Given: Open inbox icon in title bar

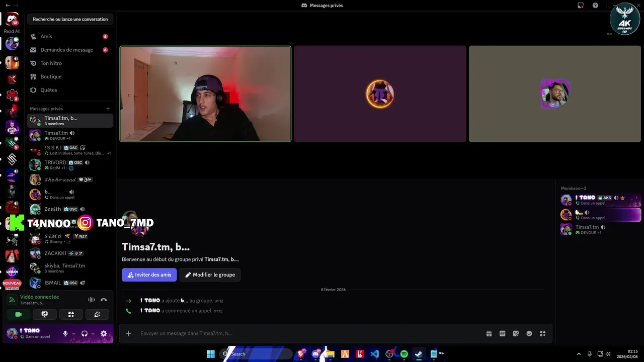Looking at the screenshot, I should coord(580,6).
